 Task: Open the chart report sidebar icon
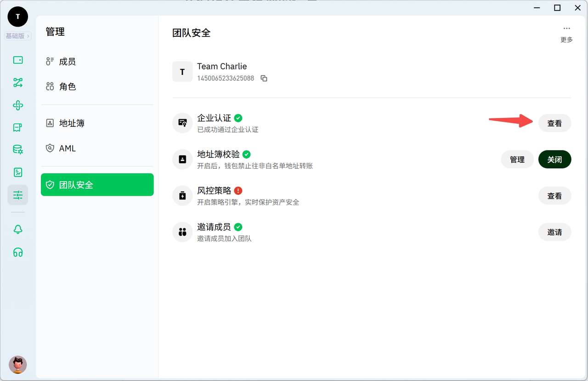tap(18, 172)
